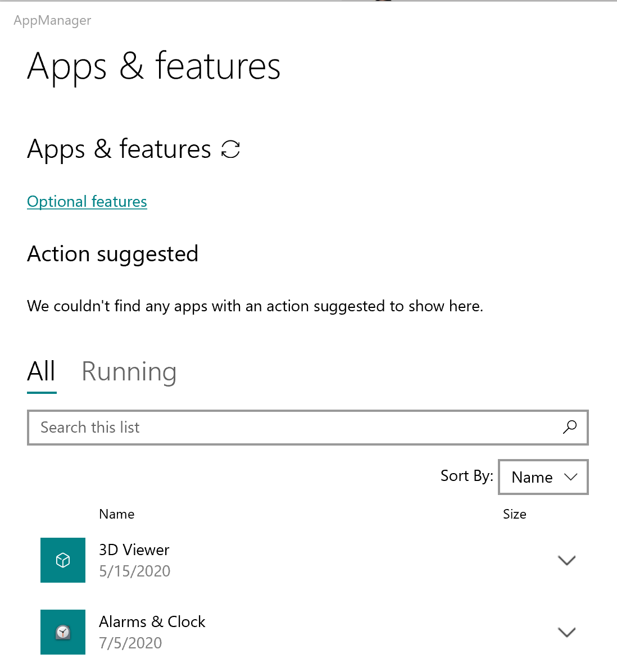This screenshot has width=617, height=672.
Task: Click the Alarms & Clock app icon
Action: click(63, 632)
